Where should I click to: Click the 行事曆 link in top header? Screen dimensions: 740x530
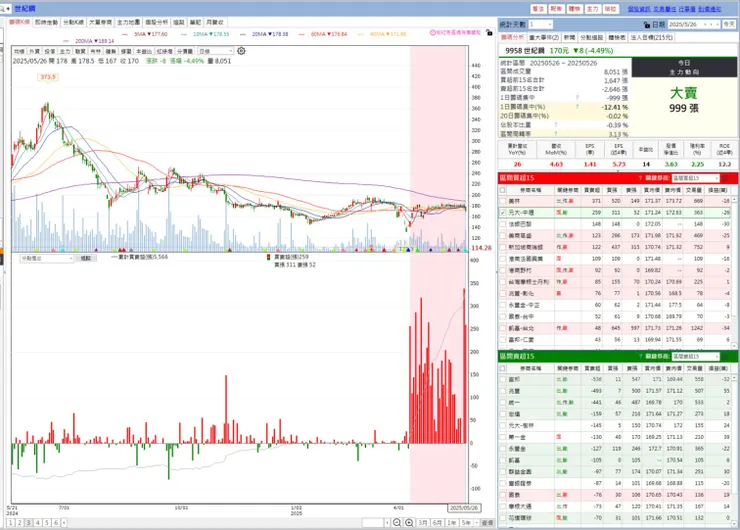coord(687,9)
